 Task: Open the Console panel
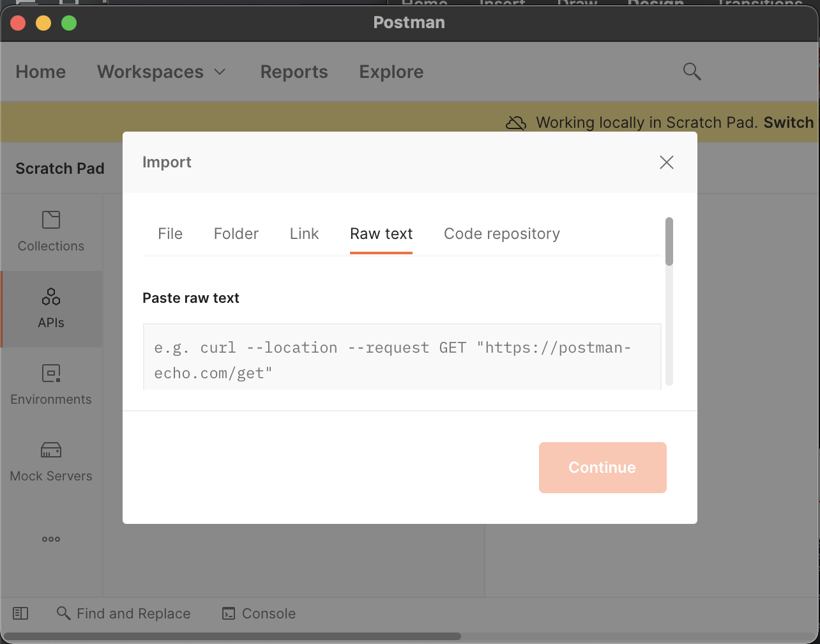click(x=259, y=613)
